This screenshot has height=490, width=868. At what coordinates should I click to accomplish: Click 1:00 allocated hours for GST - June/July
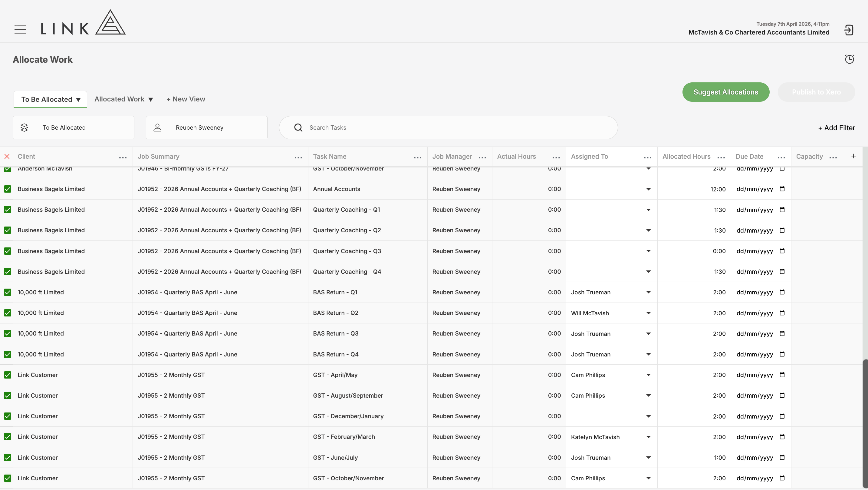(x=720, y=458)
